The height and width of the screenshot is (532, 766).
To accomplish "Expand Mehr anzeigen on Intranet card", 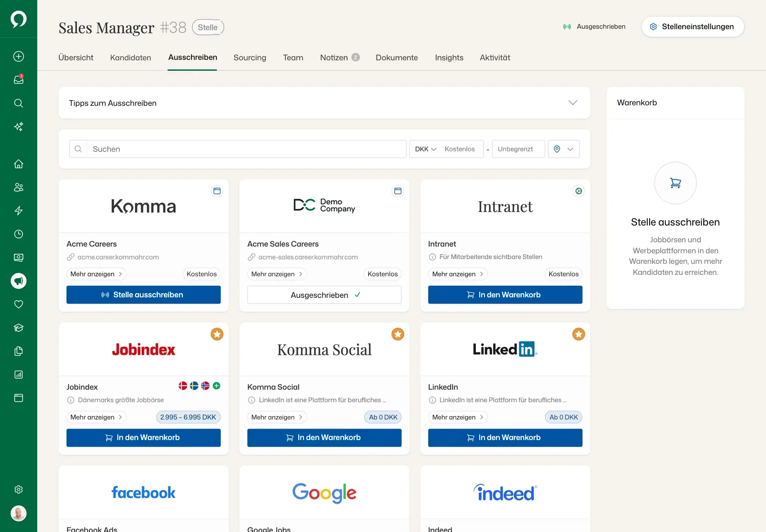I will (x=458, y=274).
